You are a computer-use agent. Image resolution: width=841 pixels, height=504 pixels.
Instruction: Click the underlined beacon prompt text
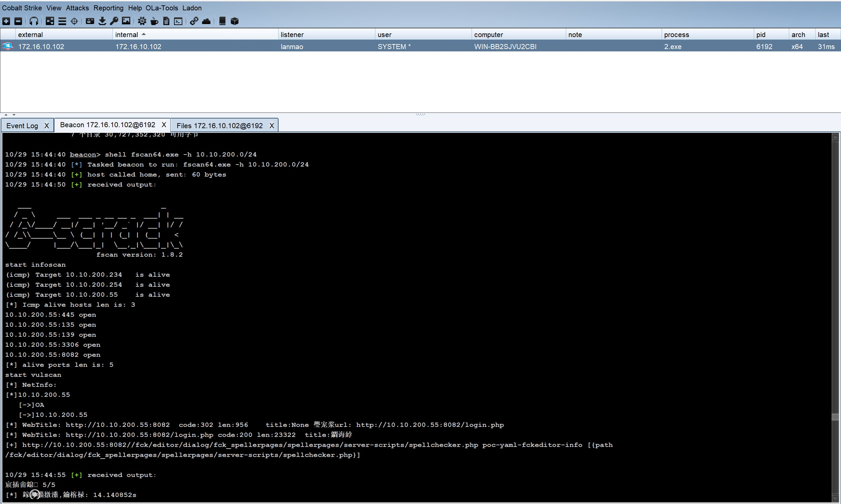click(x=83, y=155)
